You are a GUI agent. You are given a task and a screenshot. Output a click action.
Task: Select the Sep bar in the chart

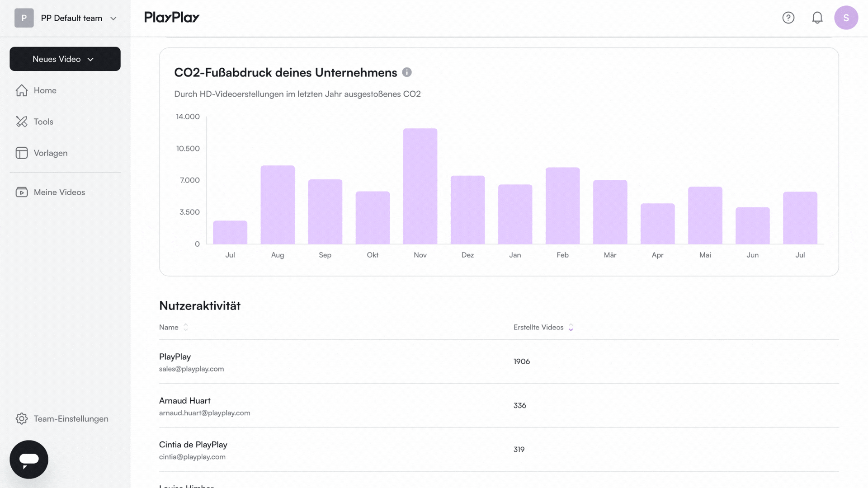pyautogui.click(x=325, y=211)
